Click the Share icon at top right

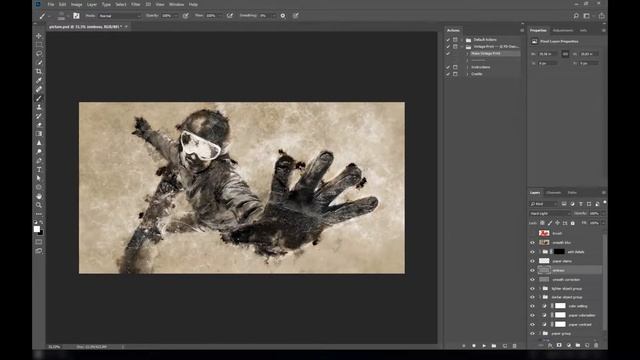coord(602,16)
